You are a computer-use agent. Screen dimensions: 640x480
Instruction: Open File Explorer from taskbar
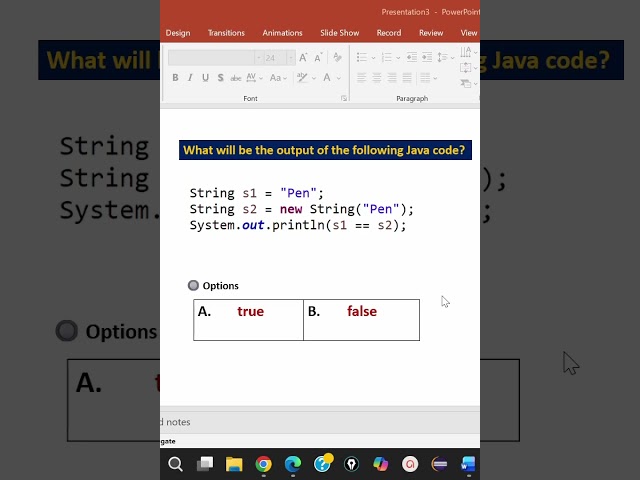tap(234, 464)
